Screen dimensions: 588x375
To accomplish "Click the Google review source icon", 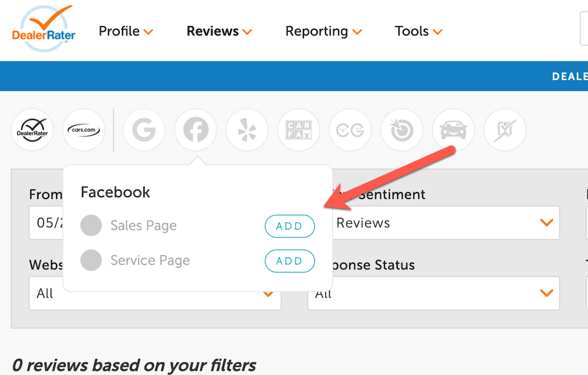I will click(x=144, y=130).
